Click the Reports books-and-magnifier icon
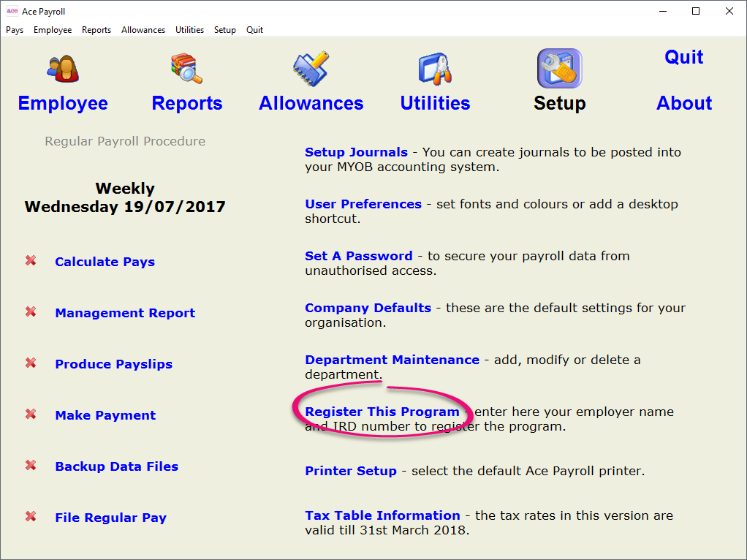747x560 pixels. pos(186,68)
